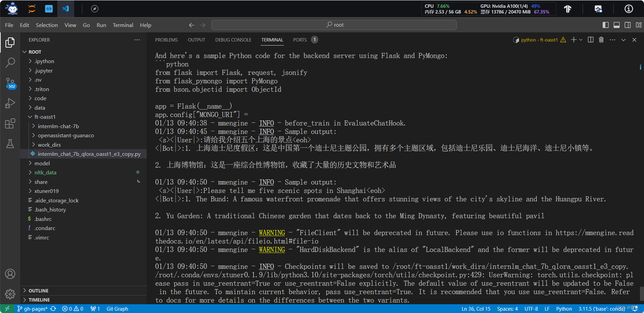Open the Testing flask view

[10, 144]
